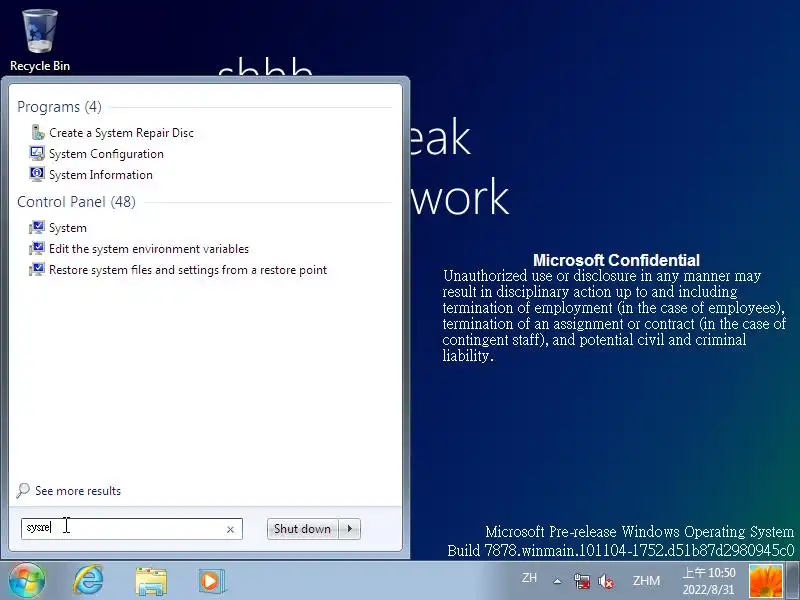Click the Show desktop strip at taskbar edge

pyautogui.click(x=793, y=581)
